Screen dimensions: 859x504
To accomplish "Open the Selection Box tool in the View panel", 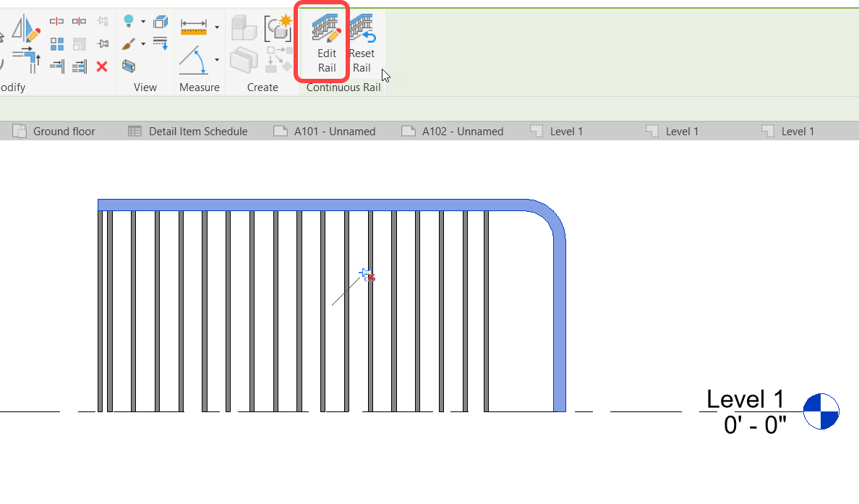I will tap(129, 66).
